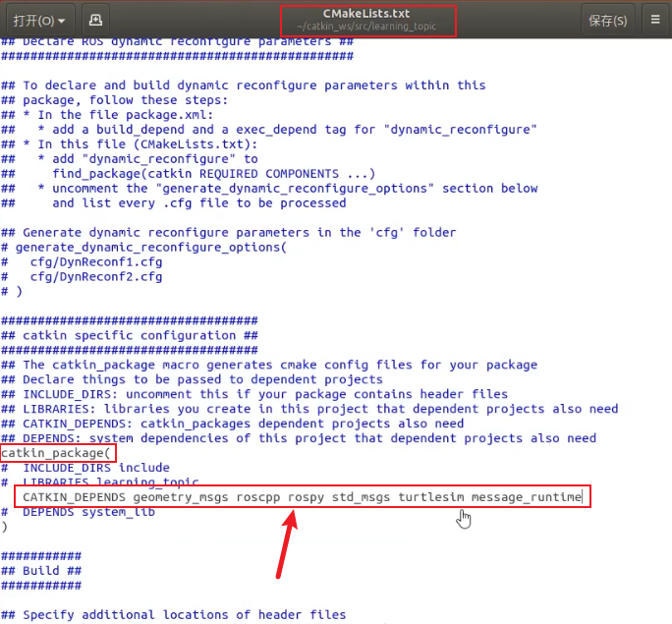Click the 'cfg/DynReconf1.cfg' line
Viewport: 672px width, 624px height.
pos(82,261)
